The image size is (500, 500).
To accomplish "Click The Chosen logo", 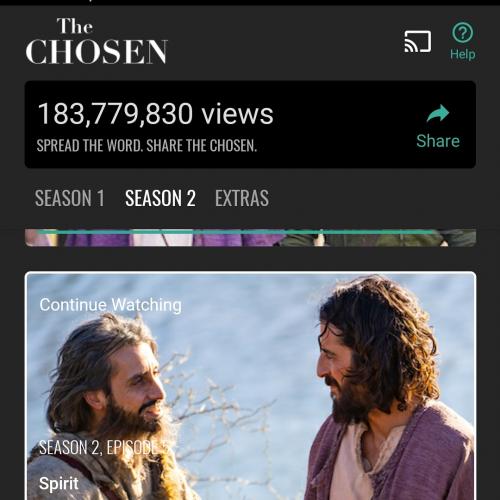I will click(96, 41).
